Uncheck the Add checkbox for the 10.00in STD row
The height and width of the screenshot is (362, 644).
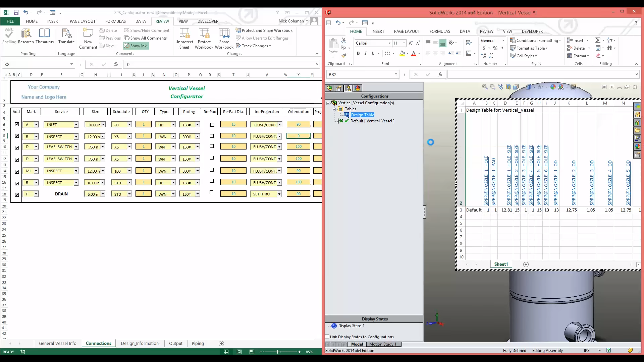coord(17,183)
